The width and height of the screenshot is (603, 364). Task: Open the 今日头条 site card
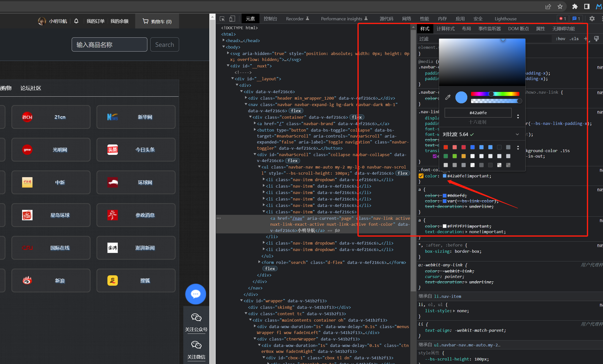pos(136,150)
